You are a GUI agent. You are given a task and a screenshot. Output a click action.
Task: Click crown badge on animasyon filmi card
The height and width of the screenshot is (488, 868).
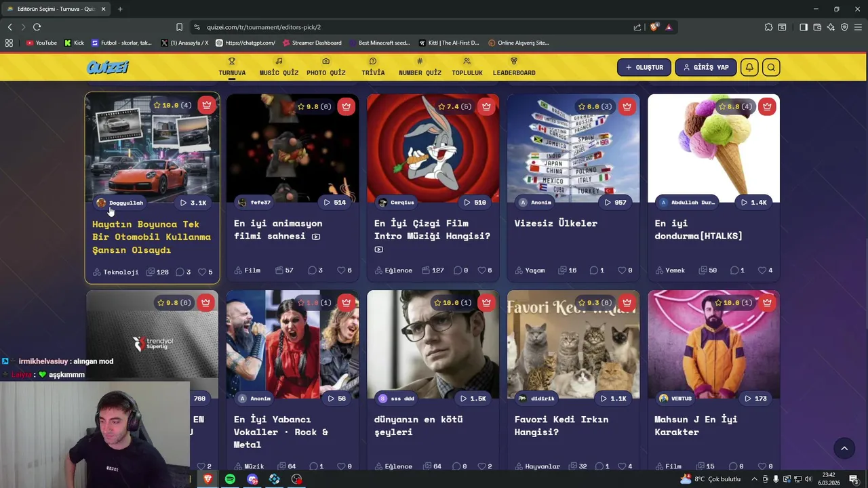coord(347,106)
